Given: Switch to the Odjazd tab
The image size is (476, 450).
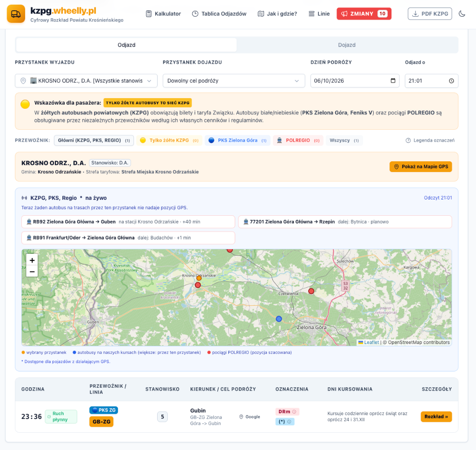Looking at the screenshot, I should coord(126,45).
